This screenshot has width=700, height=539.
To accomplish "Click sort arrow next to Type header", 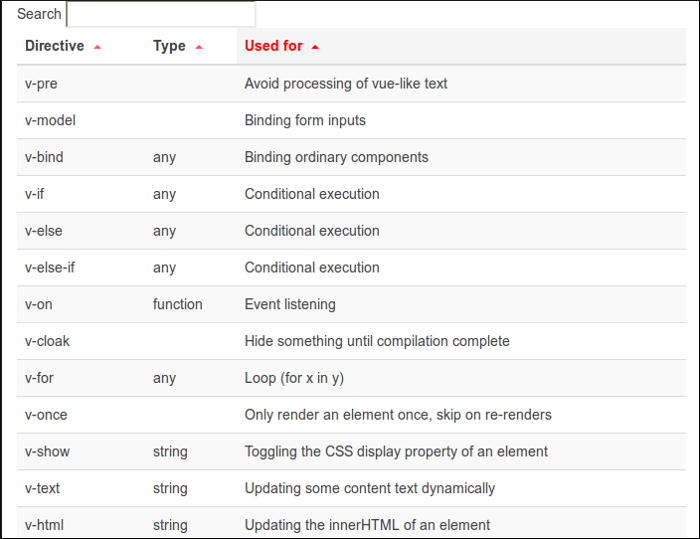I will pyautogui.click(x=199, y=47).
